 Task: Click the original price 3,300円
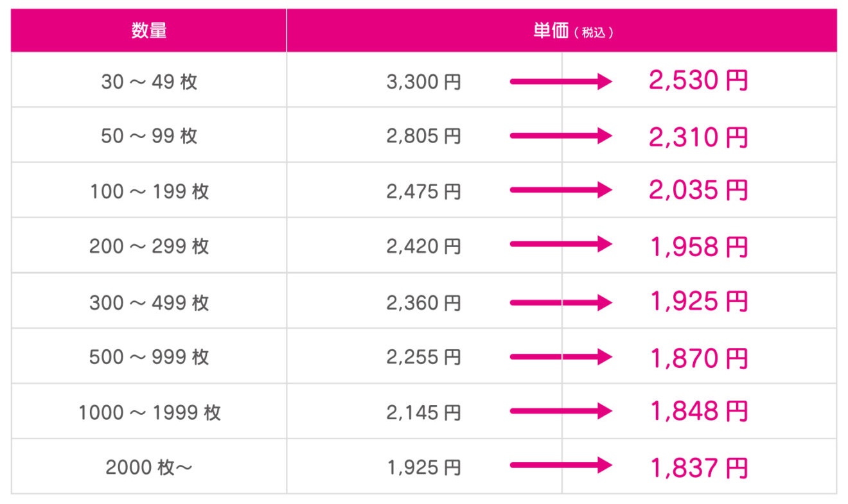click(x=424, y=82)
